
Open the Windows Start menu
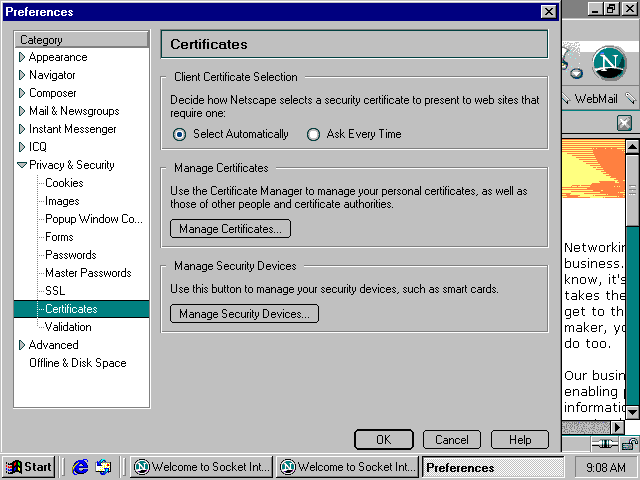coord(29,467)
